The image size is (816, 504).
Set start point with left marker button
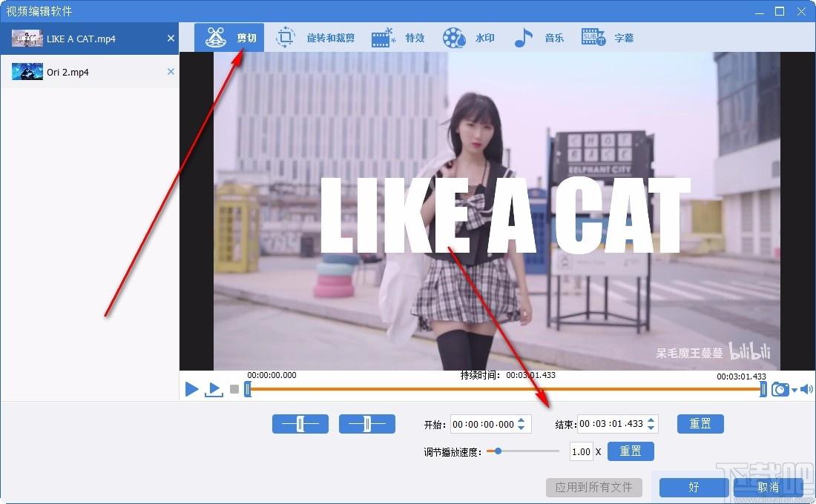point(300,424)
